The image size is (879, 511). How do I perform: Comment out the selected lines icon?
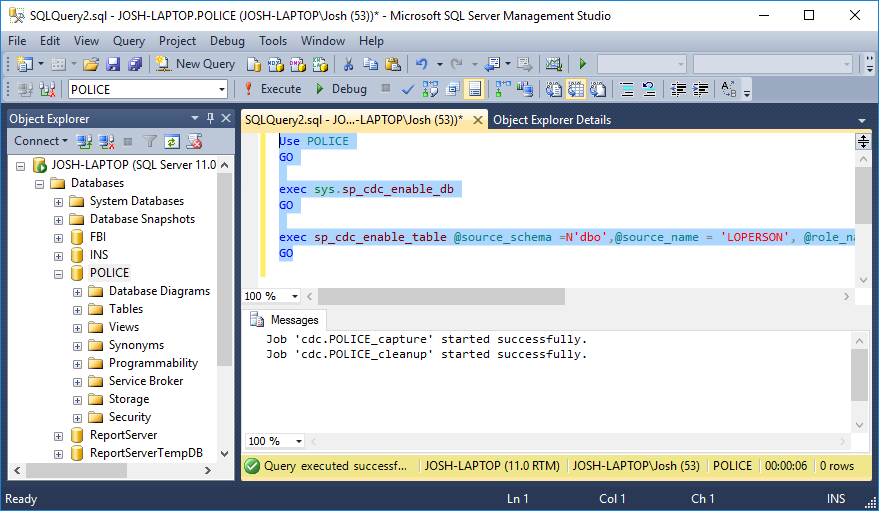tap(627, 89)
